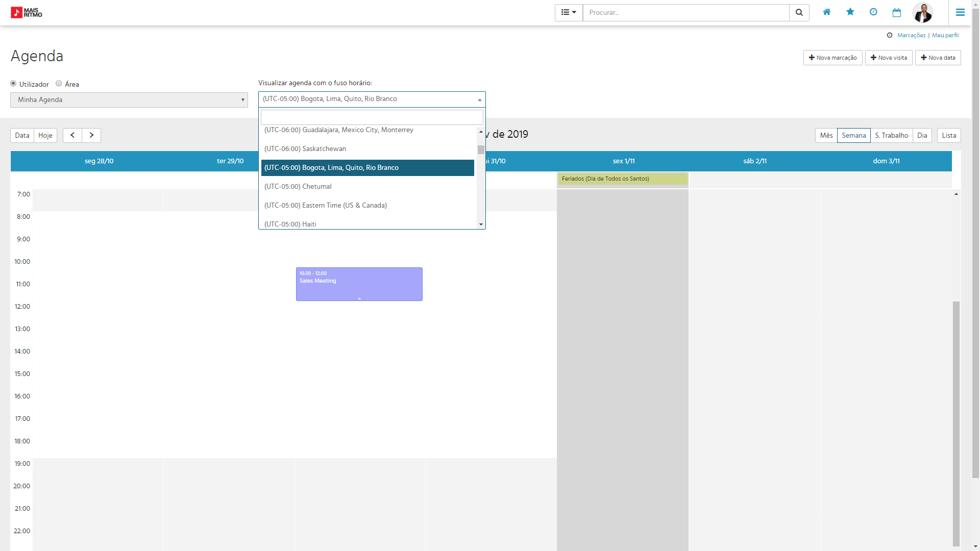Click the sáb 2/11 day header
The width and height of the screenshot is (980, 551).
point(755,161)
